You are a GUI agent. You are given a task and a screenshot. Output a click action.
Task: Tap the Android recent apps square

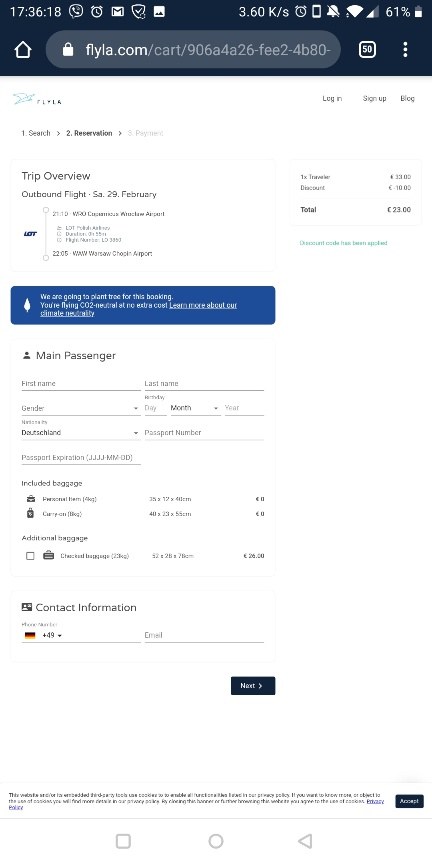(123, 841)
